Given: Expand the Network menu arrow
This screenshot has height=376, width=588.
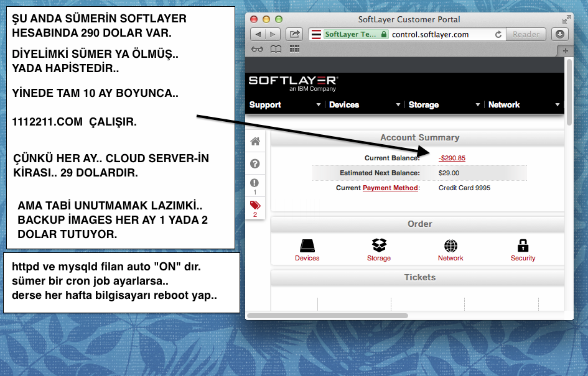Looking at the screenshot, I should [x=558, y=105].
